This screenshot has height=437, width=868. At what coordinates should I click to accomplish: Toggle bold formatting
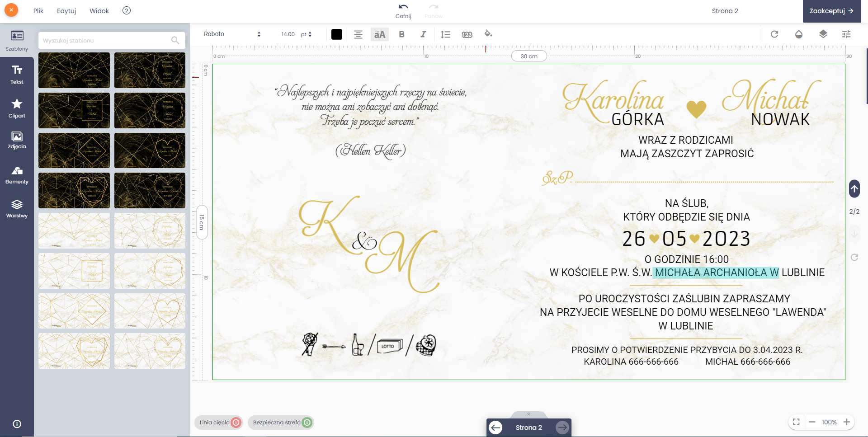click(x=401, y=34)
